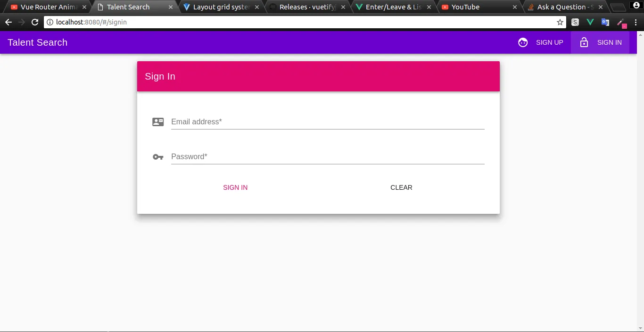Click the Sign In card header text
644x332 pixels.
tap(160, 76)
